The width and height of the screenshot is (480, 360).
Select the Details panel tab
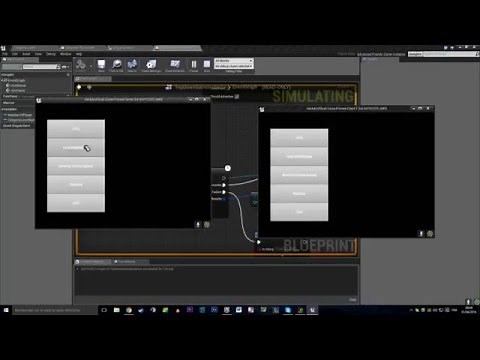click(380, 59)
